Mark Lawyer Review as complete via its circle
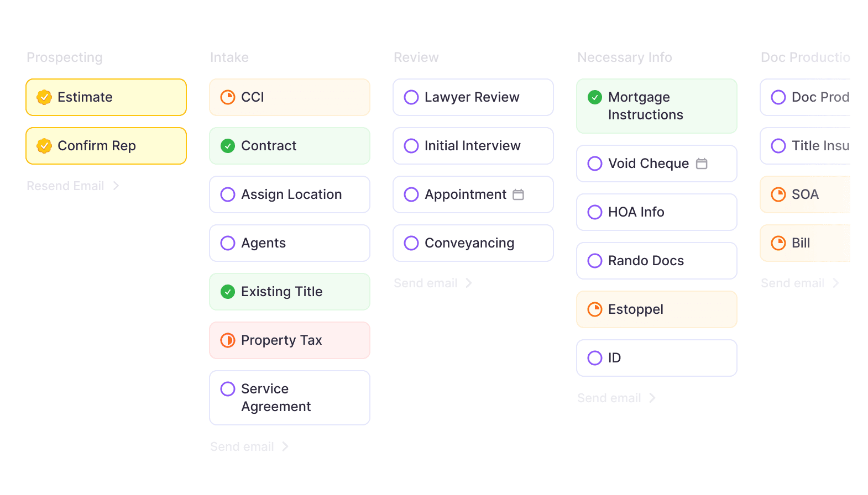This screenshot has width=868, height=495. 411,97
